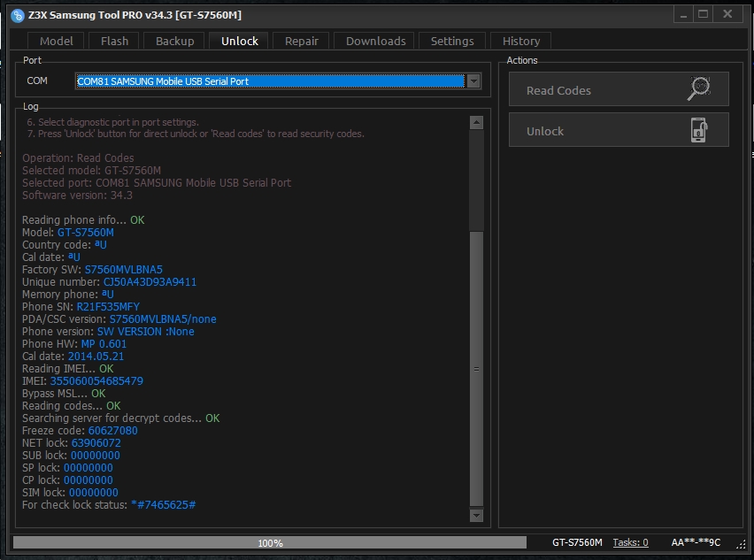Screen dimensions: 754x560
Task: Click the Freeze code 60627080
Action: [113, 431]
